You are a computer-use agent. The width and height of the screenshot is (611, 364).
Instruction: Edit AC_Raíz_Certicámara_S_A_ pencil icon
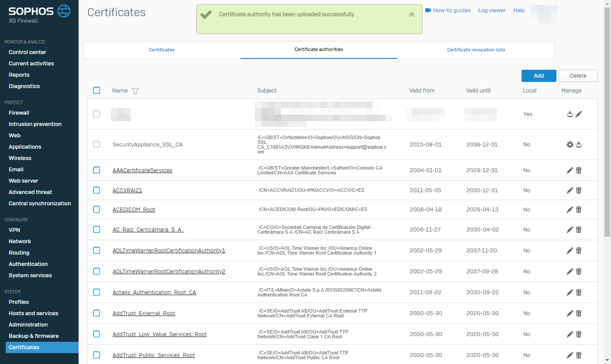tap(570, 230)
